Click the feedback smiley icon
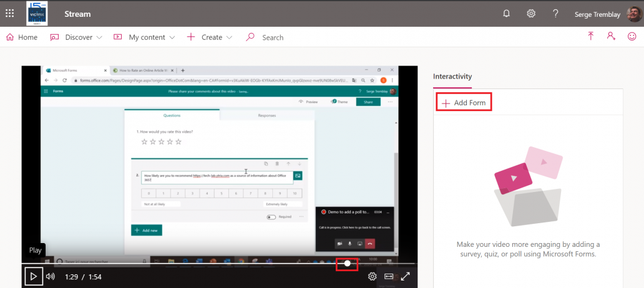The width and height of the screenshot is (644, 288). pos(632,37)
